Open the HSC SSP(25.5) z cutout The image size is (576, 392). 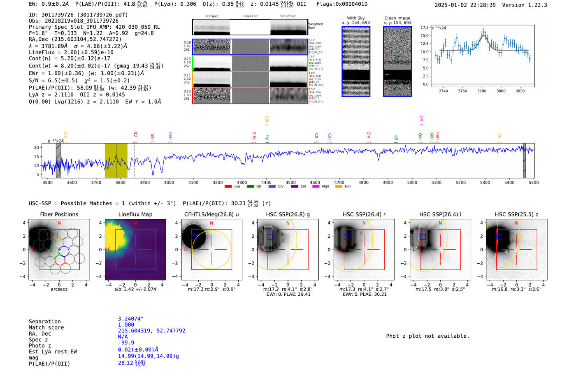pos(516,250)
